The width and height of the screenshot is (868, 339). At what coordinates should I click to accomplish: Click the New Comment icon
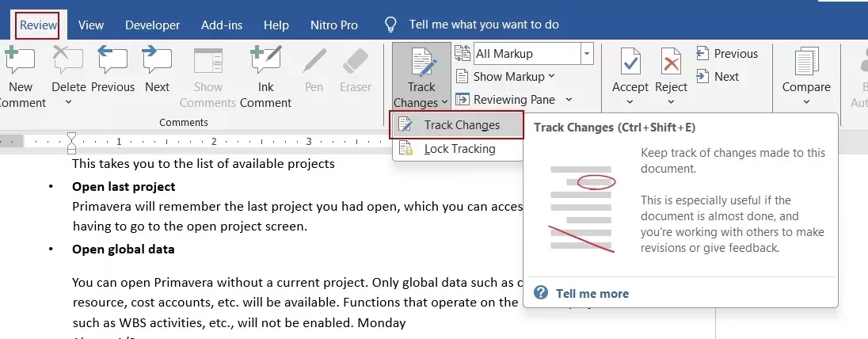pos(19,61)
